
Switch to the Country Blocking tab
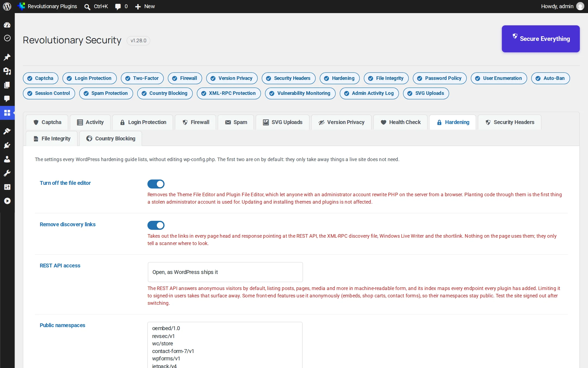point(111,138)
